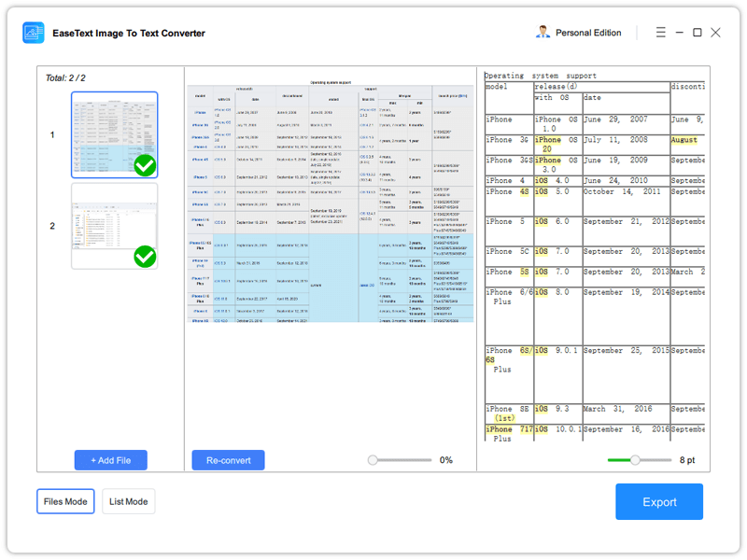Select file thumbnail number 2
The width and height of the screenshot is (747, 560).
click(x=114, y=226)
